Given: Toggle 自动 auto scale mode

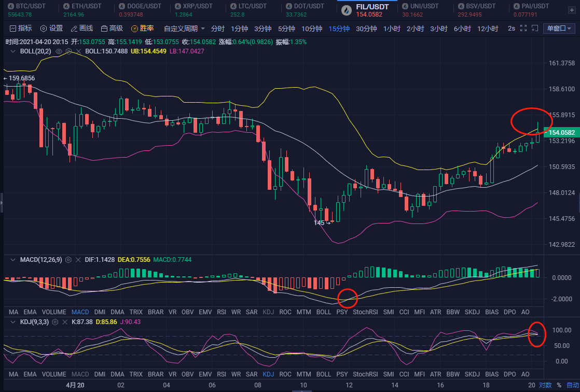Looking at the screenshot, I should 572,385.
